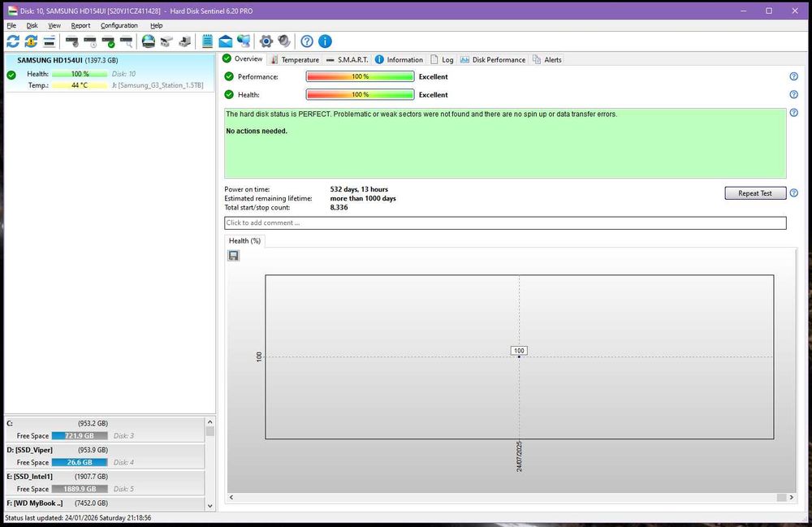Click the graph's right scroll arrow

pos(792,498)
